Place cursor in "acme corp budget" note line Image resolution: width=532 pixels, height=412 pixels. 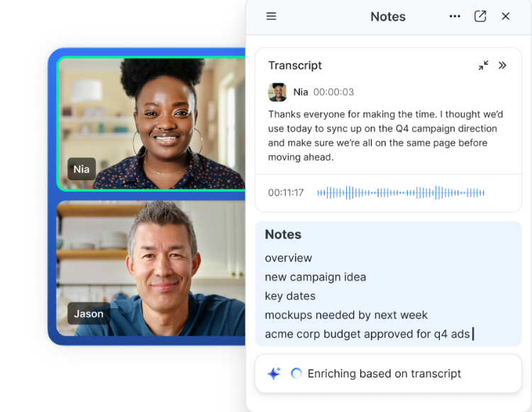click(367, 334)
